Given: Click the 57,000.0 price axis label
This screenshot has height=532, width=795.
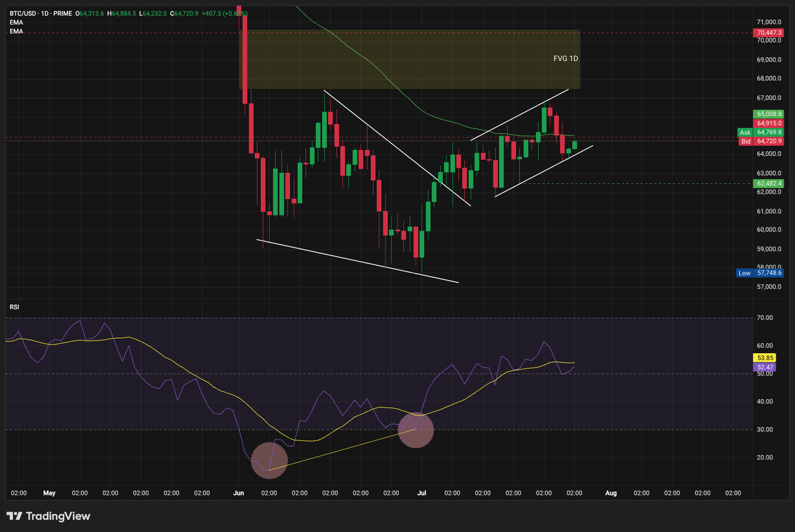Looking at the screenshot, I should click(x=770, y=287).
